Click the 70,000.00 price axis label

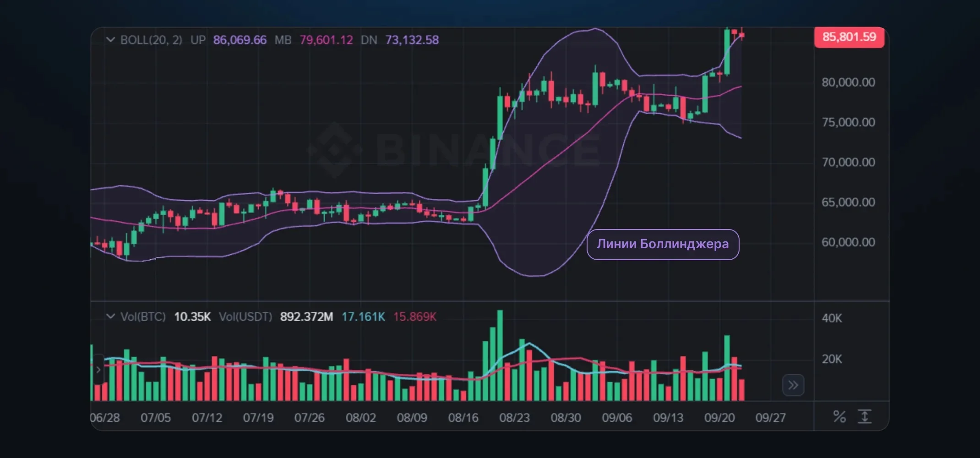[848, 162]
